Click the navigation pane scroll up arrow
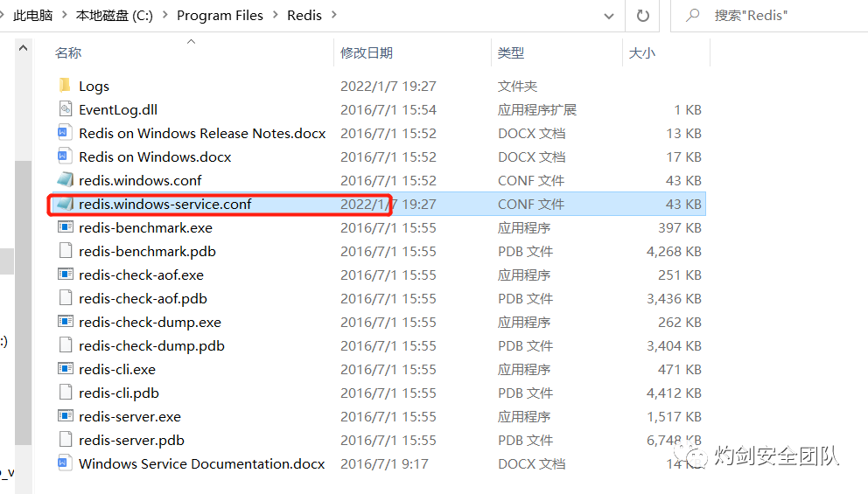Image resolution: width=868 pixels, height=494 pixels. point(23,48)
